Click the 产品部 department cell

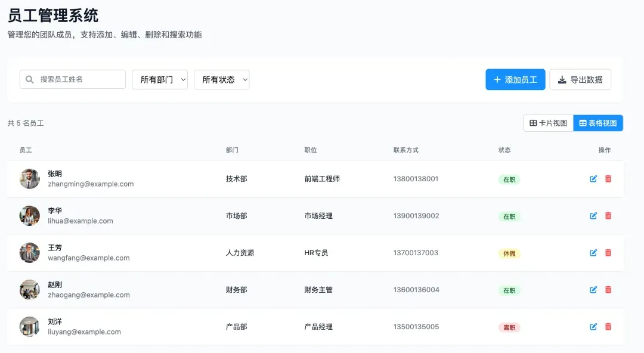pos(237,327)
